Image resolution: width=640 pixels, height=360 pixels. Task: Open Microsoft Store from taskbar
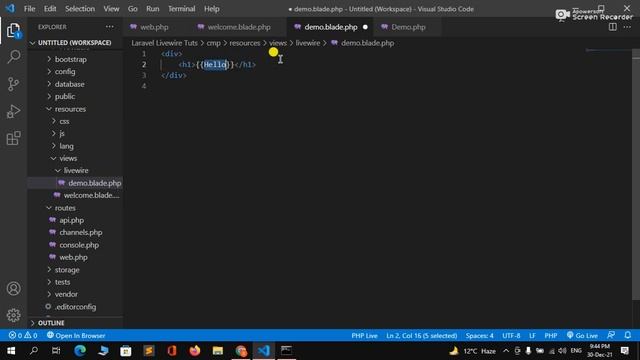click(126, 351)
